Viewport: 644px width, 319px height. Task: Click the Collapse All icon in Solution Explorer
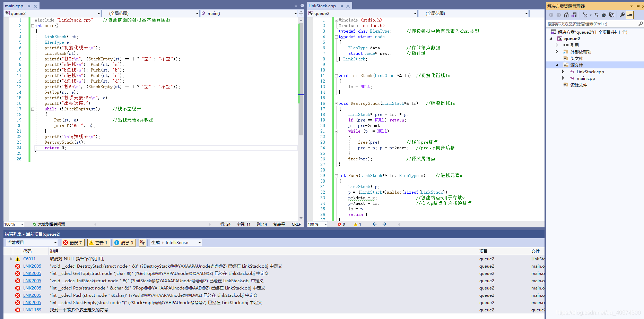pos(604,15)
